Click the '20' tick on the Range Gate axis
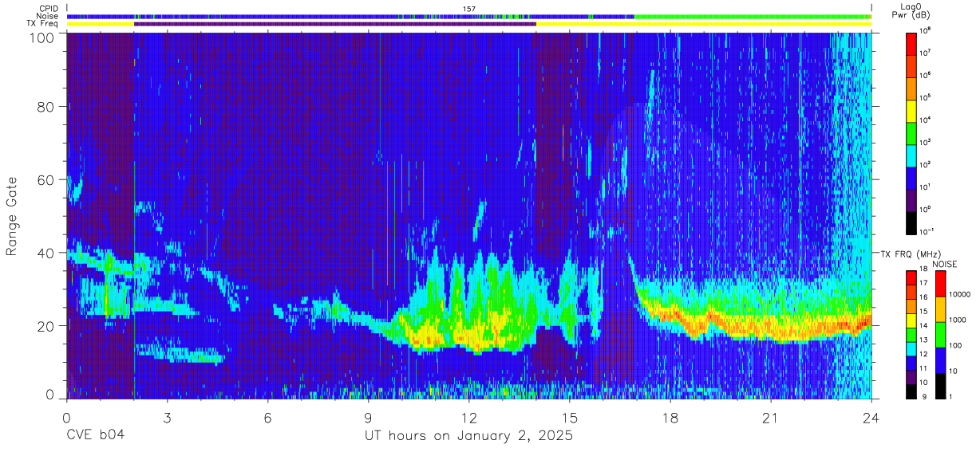Screen dimensions: 980x452 pyautogui.click(x=45, y=326)
